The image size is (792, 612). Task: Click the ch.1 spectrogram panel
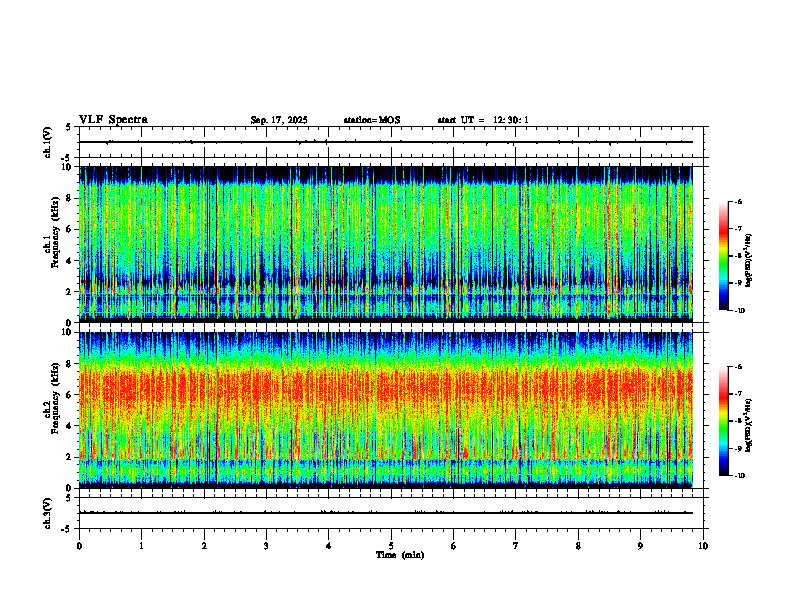pyautogui.click(x=386, y=244)
